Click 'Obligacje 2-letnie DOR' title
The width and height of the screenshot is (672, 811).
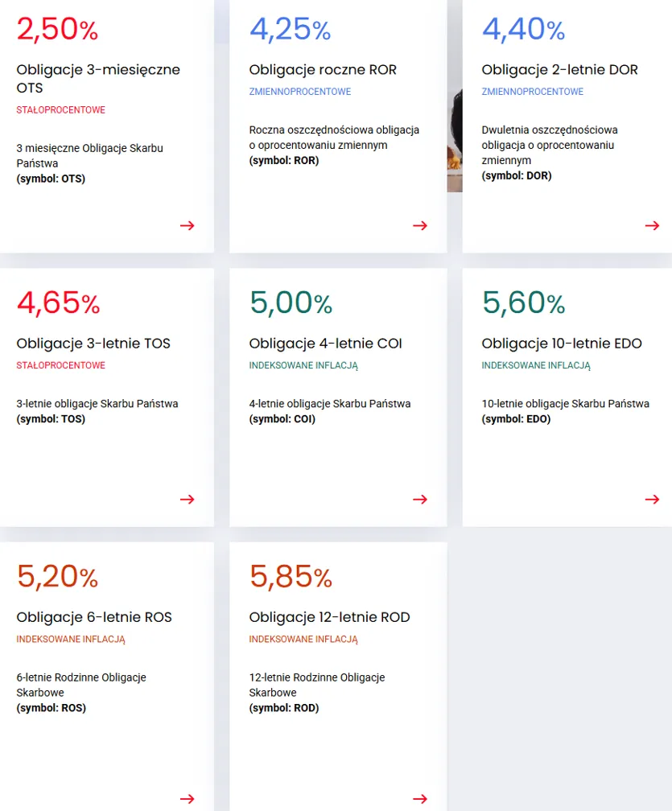559,70
